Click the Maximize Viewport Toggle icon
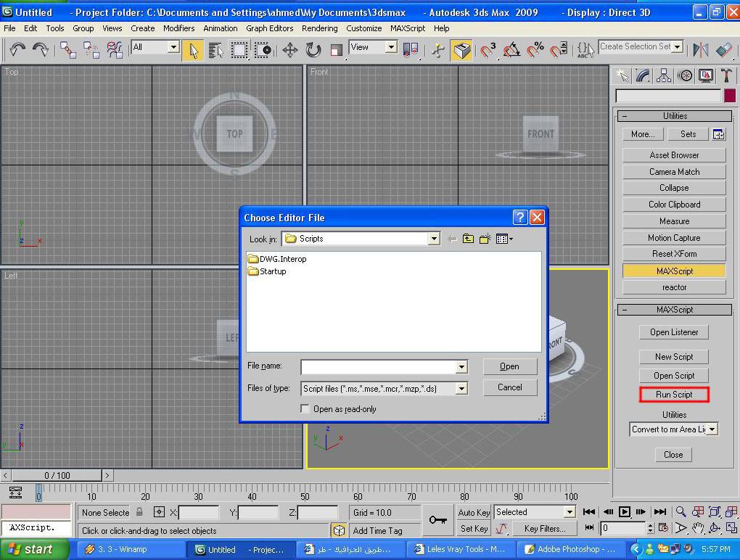The image size is (740, 560). click(731, 528)
